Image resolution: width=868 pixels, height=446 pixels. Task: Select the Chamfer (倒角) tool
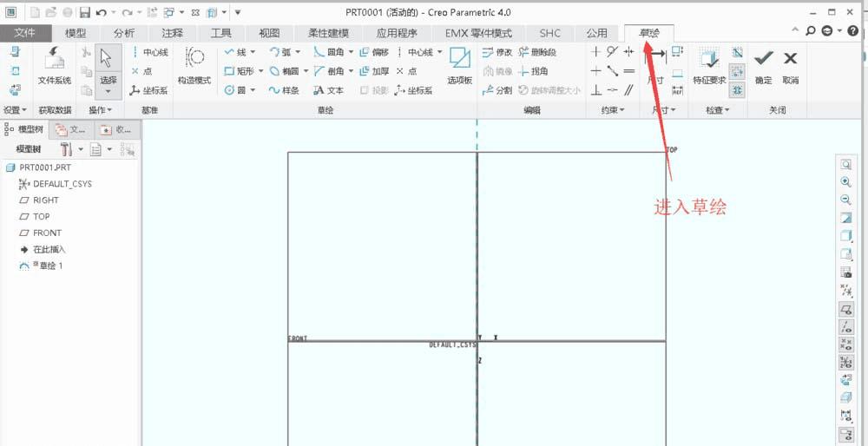pyautogui.click(x=329, y=71)
